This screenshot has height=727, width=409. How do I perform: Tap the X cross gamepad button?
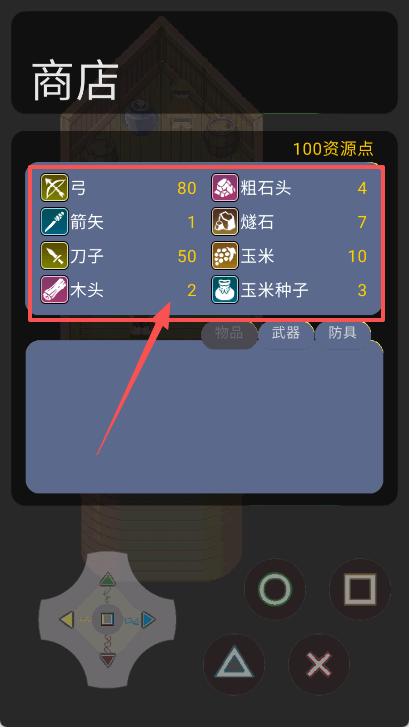[319, 664]
